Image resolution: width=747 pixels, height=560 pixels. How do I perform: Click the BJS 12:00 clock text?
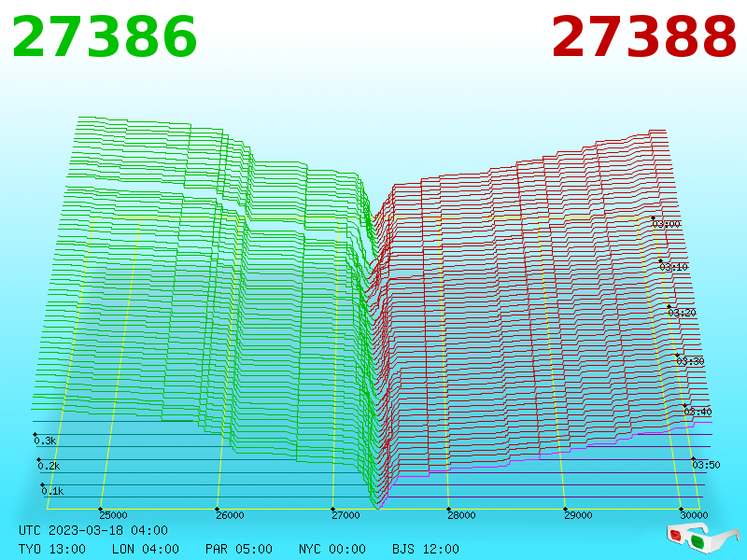[x=426, y=549]
